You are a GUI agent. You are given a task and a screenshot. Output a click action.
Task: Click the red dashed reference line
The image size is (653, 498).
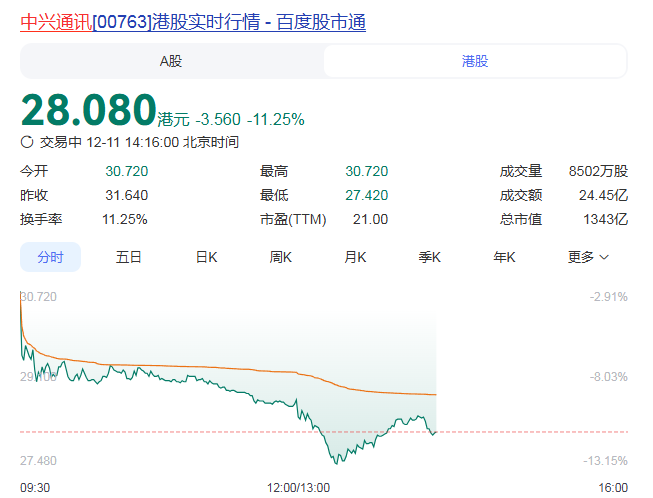(530, 432)
